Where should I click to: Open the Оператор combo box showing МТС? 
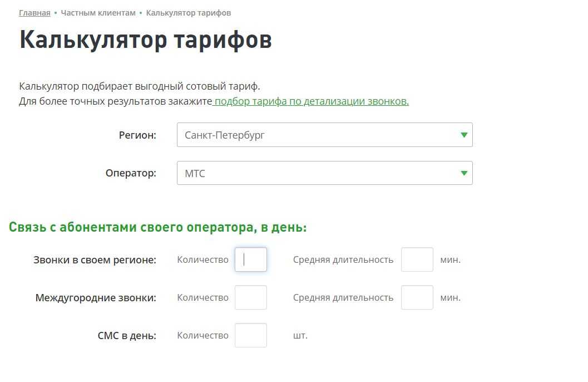point(317,173)
